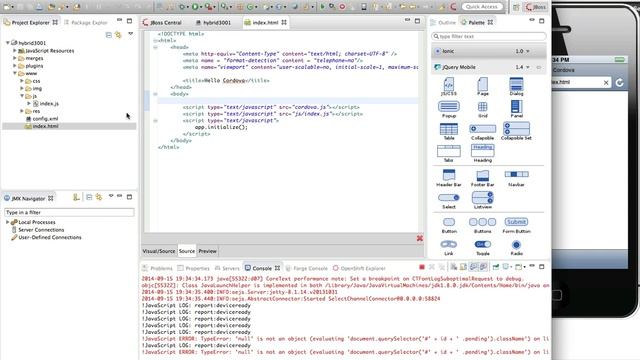Image resolution: width=640 pixels, height=360 pixels.
Task: Insert Navbar widget from palette
Action: coord(516,178)
